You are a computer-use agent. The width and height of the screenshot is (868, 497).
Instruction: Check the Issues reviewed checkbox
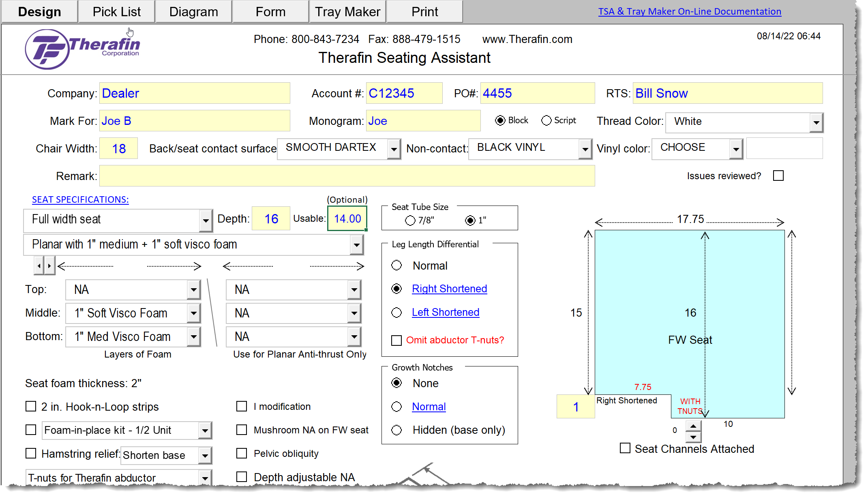pyautogui.click(x=778, y=176)
